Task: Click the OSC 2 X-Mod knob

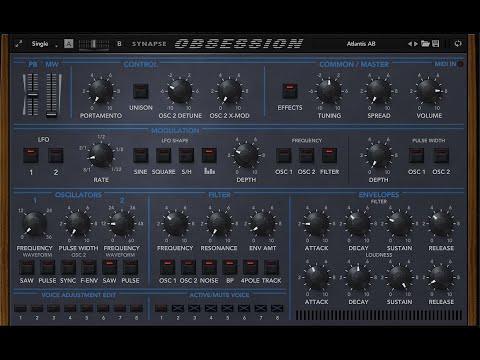Action: [x=230, y=91]
